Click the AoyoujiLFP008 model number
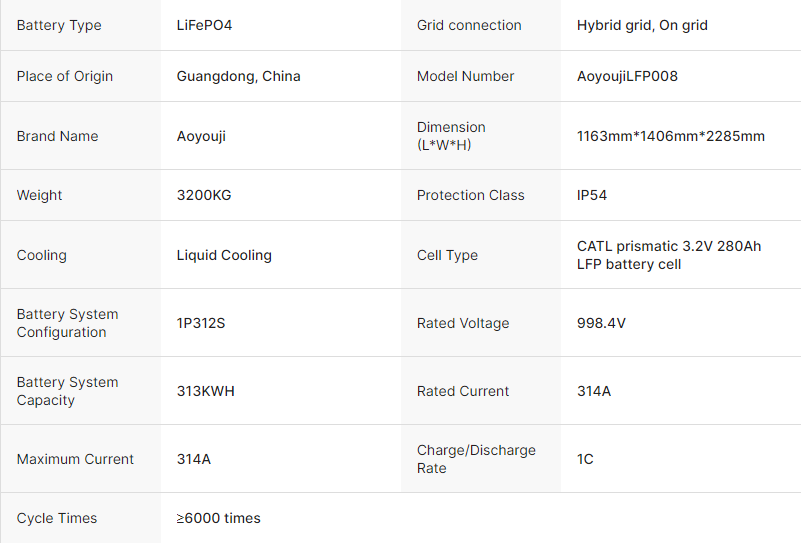801x543 pixels. coord(627,76)
